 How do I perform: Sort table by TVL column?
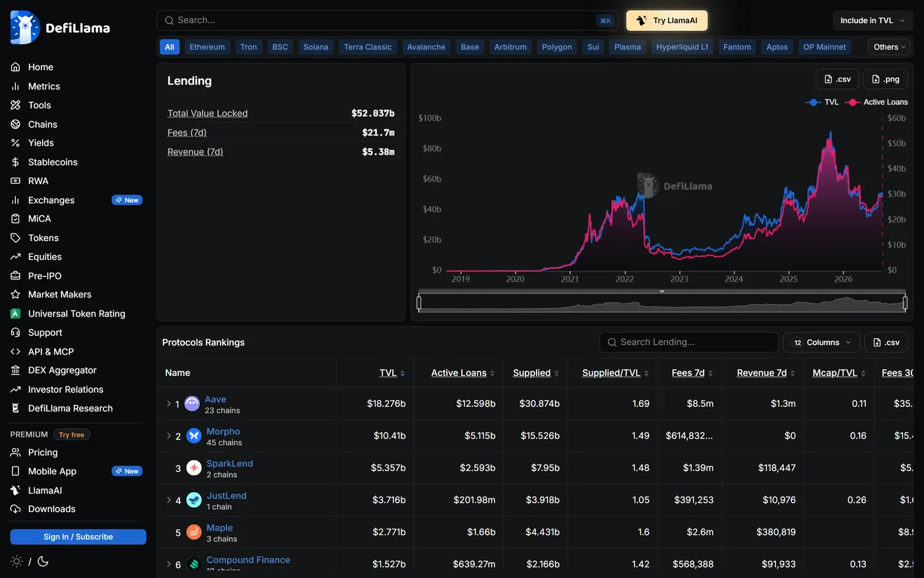point(392,373)
